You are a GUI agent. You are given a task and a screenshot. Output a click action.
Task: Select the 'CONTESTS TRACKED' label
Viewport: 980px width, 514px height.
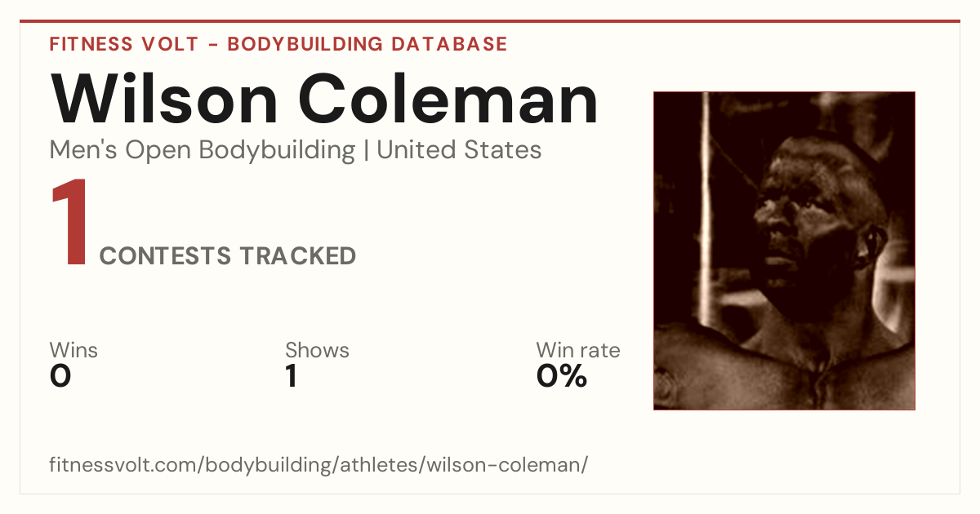point(228,256)
